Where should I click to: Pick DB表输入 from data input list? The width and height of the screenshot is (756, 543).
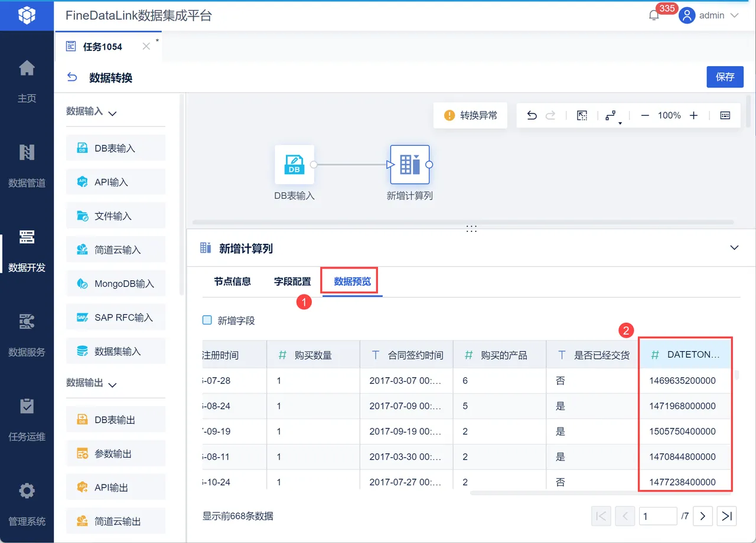coord(116,148)
